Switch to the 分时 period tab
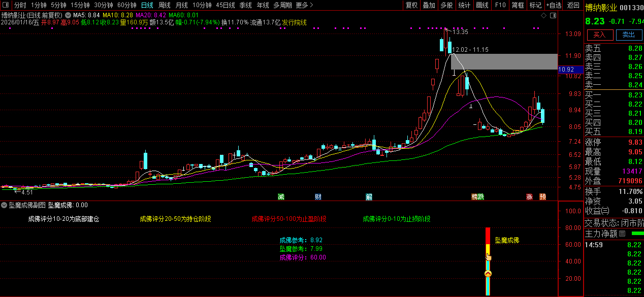Image resolution: width=644 pixels, height=297 pixels. pyautogui.click(x=20, y=5)
